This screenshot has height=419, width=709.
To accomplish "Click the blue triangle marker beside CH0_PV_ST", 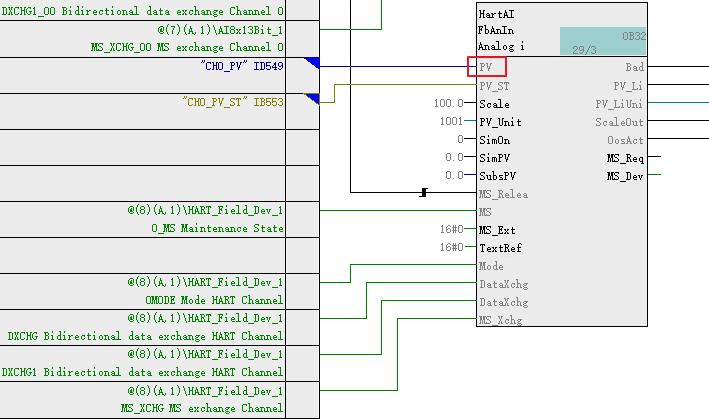I will click(x=312, y=98).
